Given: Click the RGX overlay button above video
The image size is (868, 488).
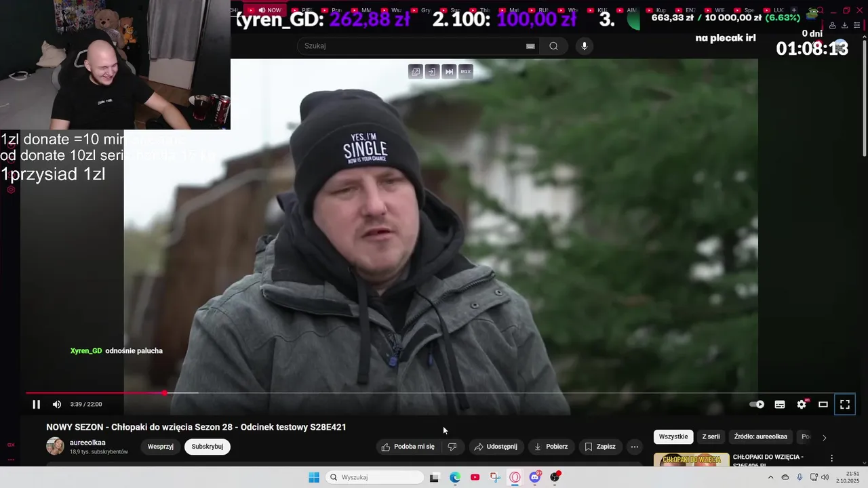Looking at the screenshot, I should [465, 71].
